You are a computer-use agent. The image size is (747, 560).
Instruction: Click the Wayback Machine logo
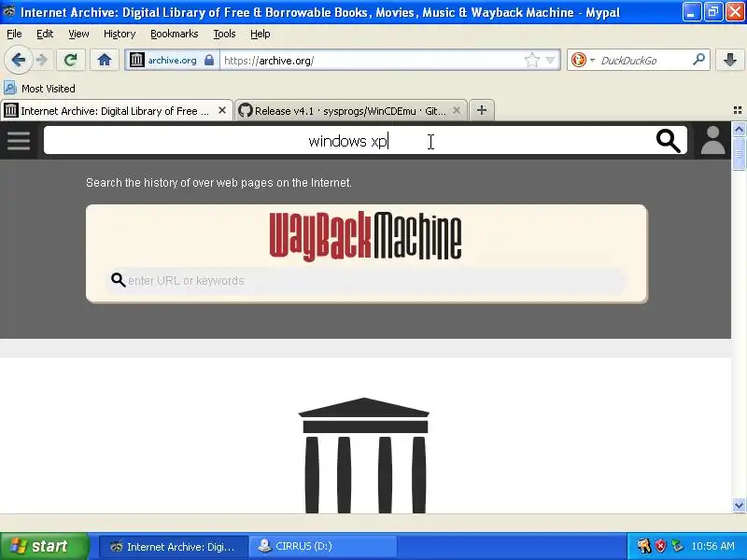pyautogui.click(x=365, y=236)
